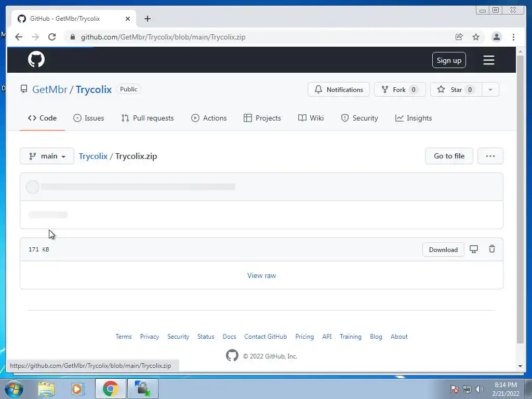Open the Pull requests tab

click(x=147, y=118)
